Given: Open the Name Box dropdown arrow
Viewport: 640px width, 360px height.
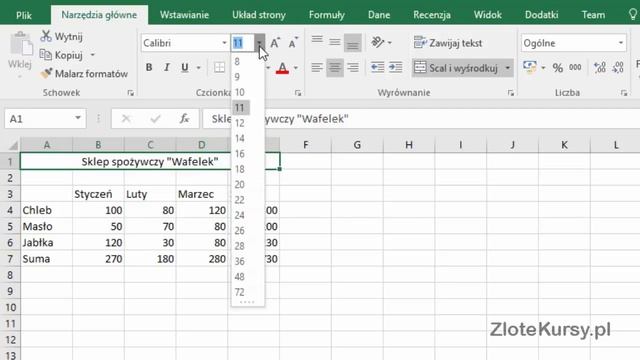Looking at the screenshot, I should [x=78, y=118].
